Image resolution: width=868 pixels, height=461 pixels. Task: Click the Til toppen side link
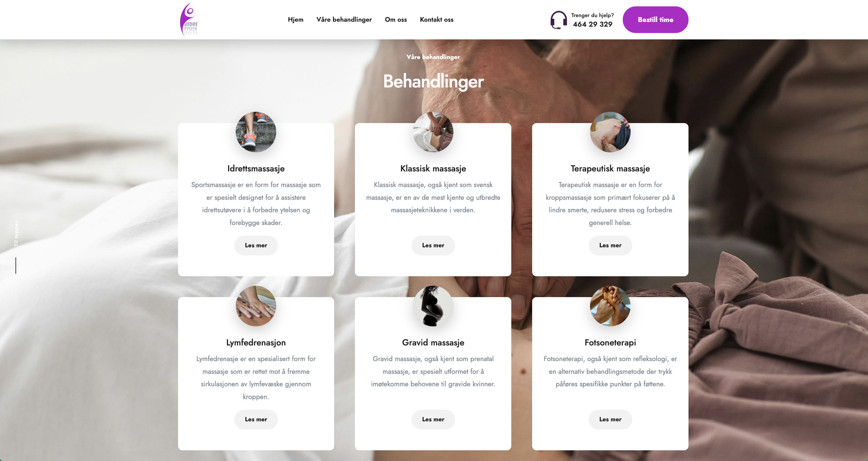click(x=16, y=233)
